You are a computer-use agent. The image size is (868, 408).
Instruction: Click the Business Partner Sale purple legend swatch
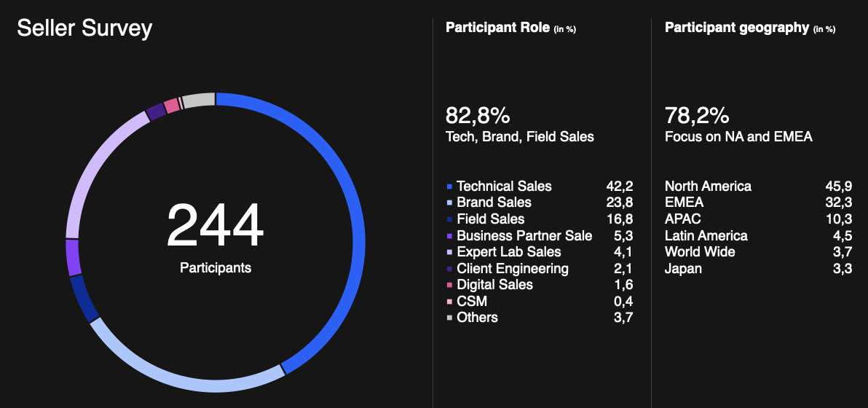(x=449, y=236)
